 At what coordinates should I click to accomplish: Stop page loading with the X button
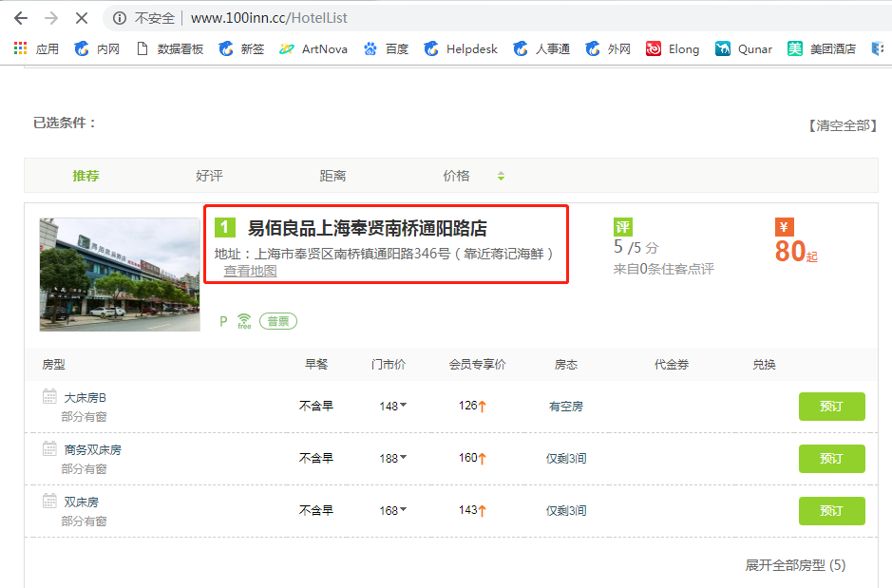click(x=82, y=18)
